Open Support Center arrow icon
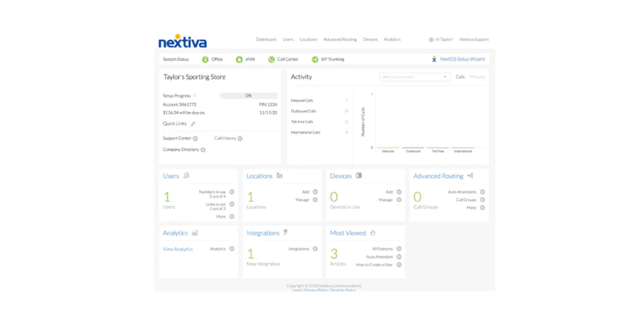Screen dimensions: 644x315 pyautogui.click(x=195, y=139)
